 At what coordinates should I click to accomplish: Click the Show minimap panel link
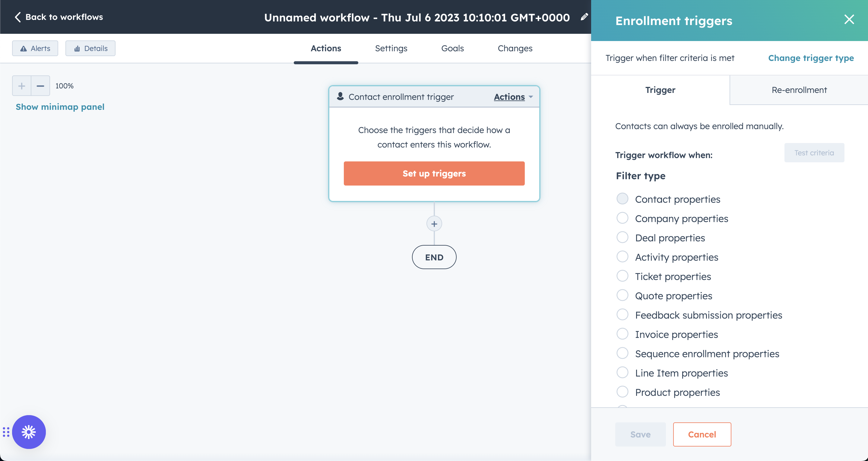click(60, 107)
